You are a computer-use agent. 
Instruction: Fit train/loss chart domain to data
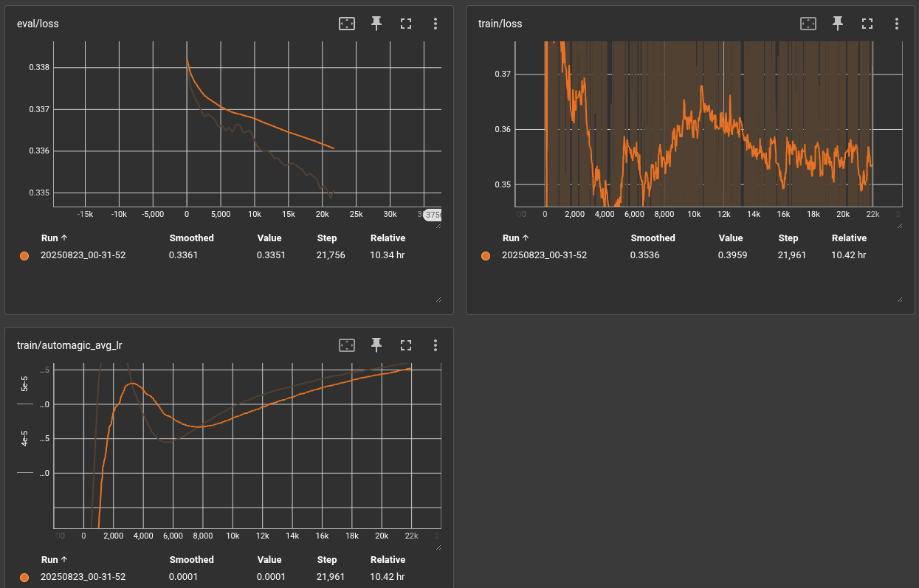tap(808, 24)
